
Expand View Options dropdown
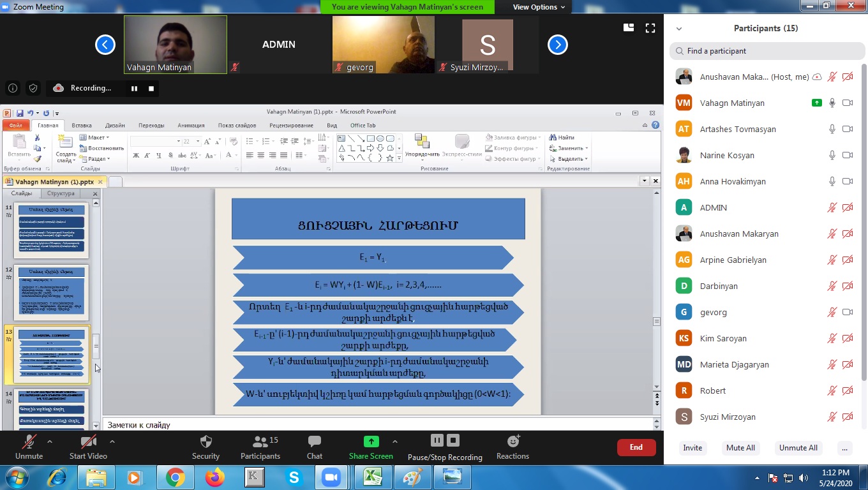[539, 7]
